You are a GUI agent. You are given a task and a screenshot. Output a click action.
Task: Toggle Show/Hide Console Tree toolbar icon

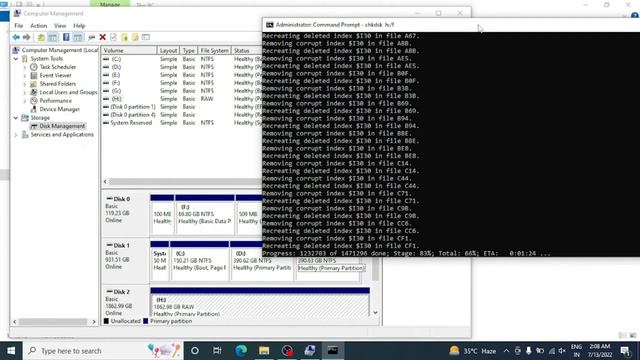tap(53, 37)
